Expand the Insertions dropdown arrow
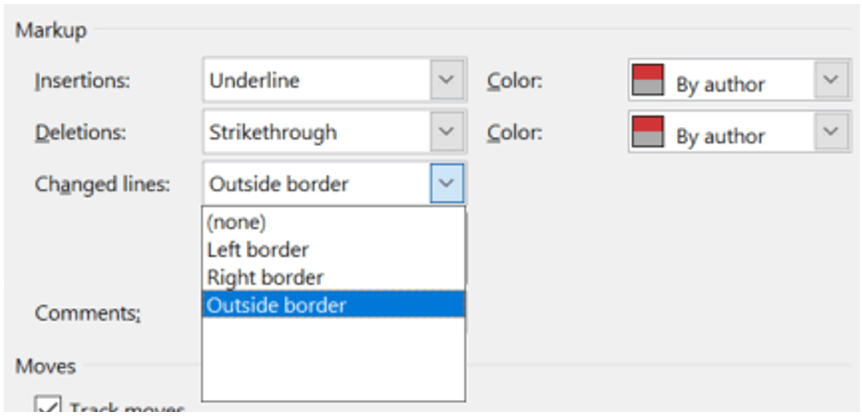Image resolution: width=862 pixels, height=416 pixels. (x=447, y=81)
